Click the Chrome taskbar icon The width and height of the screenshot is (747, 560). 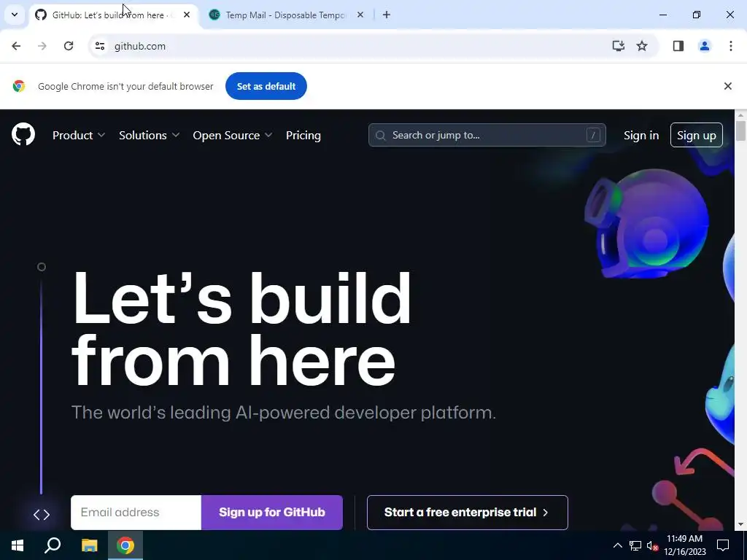125,545
